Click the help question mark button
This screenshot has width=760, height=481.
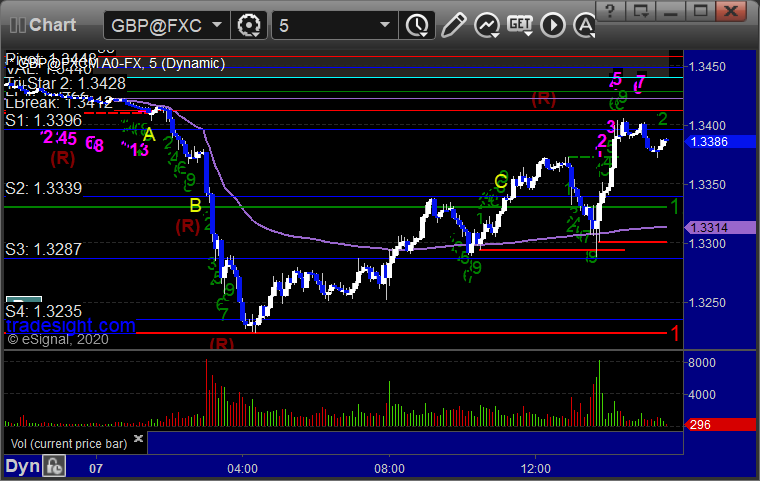(x=610, y=11)
